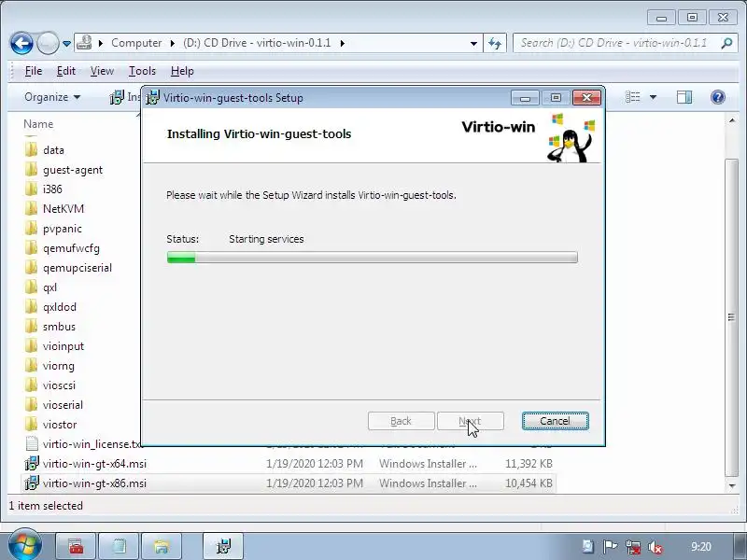Select the qxldod folder

click(59, 307)
